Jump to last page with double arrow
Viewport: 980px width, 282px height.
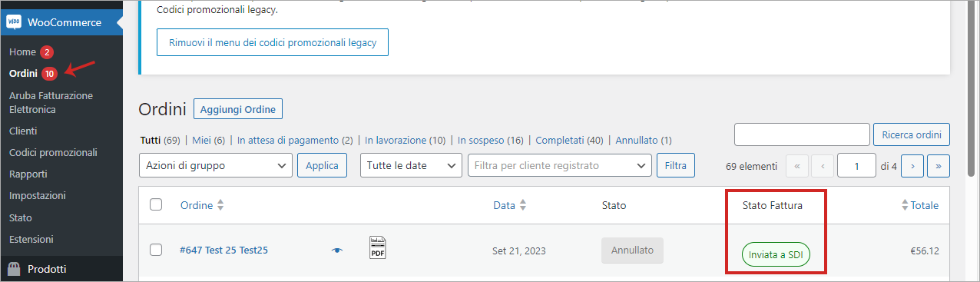[939, 165]
